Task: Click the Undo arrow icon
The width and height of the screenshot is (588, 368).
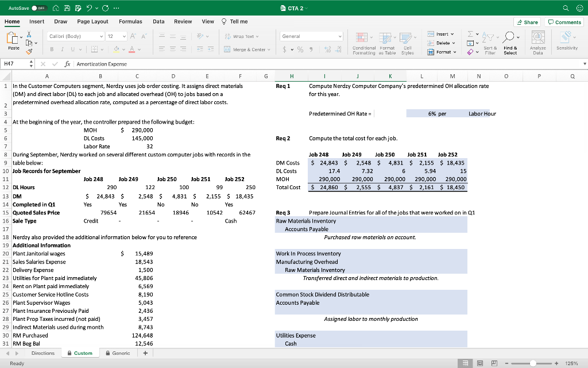Action: [89, 8]
